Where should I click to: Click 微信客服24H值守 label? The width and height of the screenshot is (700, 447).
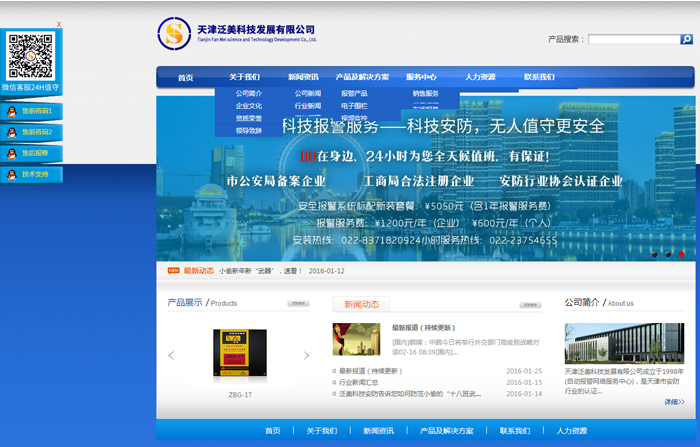pyautogui.click(x=30, y=88)
